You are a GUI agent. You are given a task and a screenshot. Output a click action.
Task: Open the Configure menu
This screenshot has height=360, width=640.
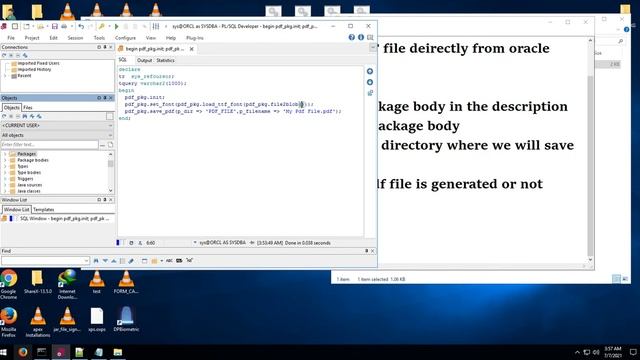click(x=125, y=38)
